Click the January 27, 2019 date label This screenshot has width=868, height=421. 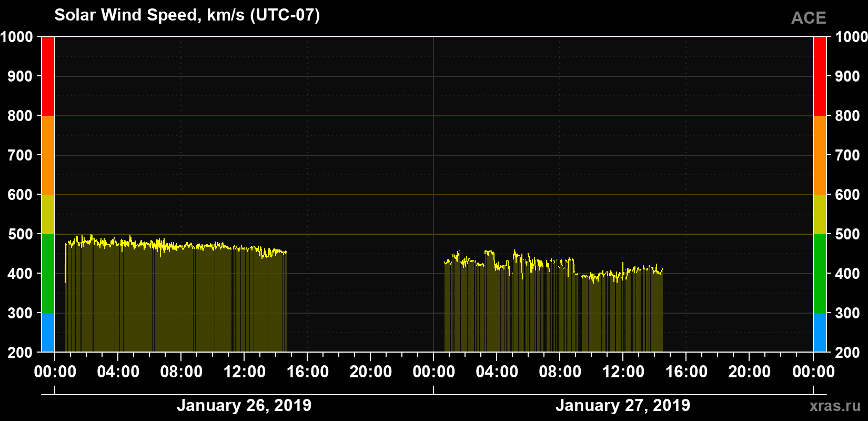623,405
